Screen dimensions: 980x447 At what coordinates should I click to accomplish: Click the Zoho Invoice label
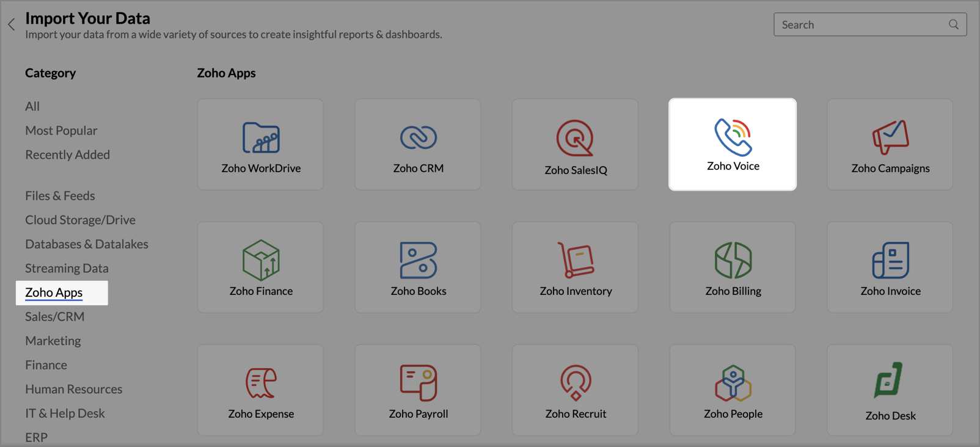(x=890, y=291)
